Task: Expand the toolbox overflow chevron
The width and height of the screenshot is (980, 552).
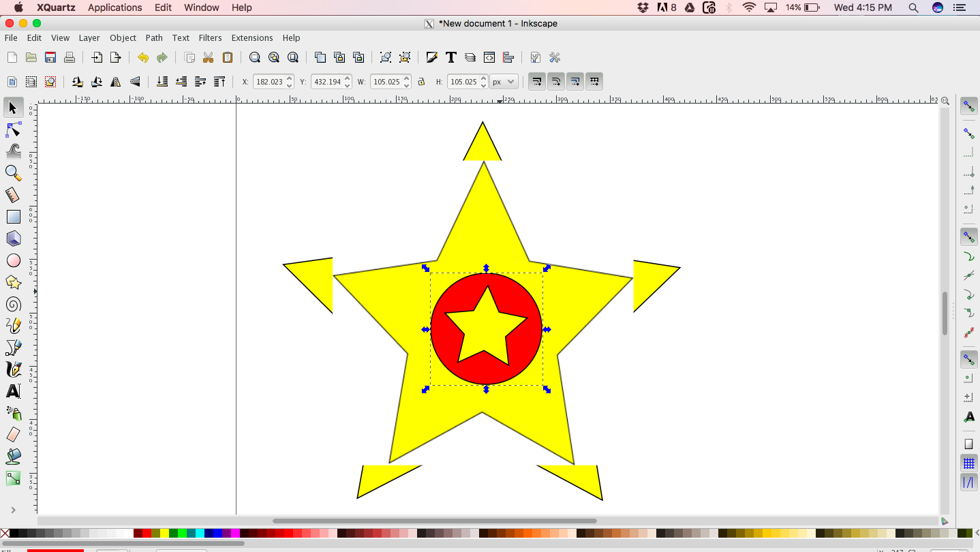Action: point(13,510)
